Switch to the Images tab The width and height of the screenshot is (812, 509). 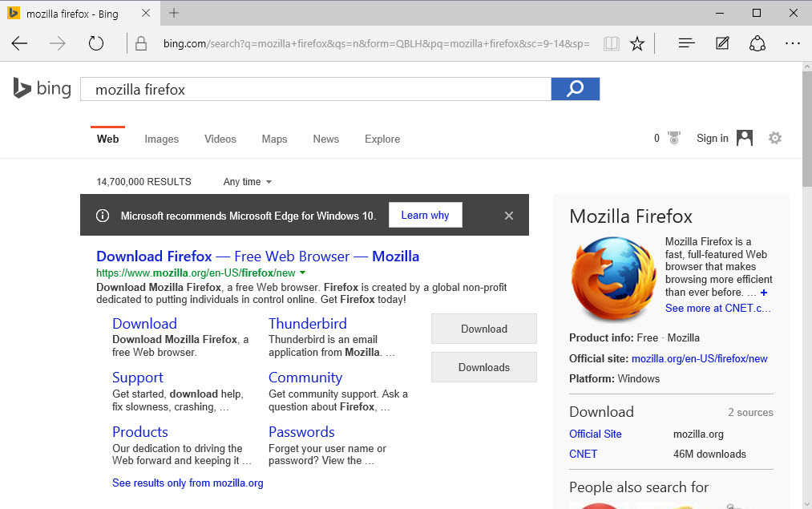coord(162,139)
